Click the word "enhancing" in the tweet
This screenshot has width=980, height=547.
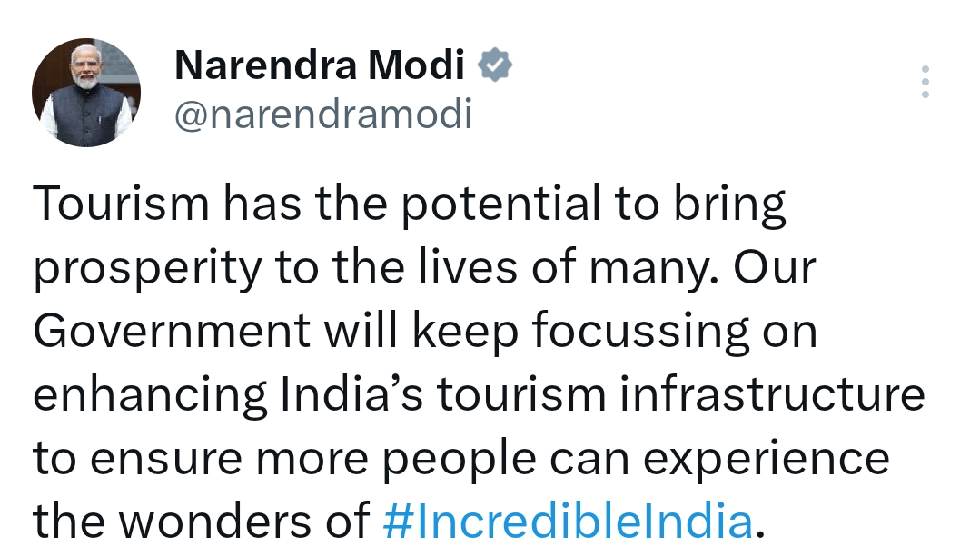[150, 396]
